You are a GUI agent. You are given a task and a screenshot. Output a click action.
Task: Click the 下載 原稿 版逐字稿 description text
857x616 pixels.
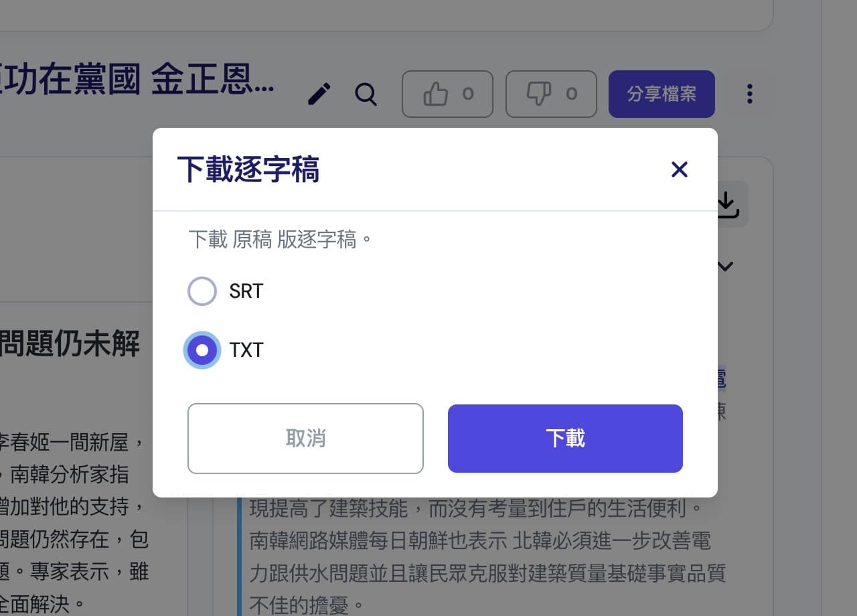pyautogui.click(x=280, y=240)
